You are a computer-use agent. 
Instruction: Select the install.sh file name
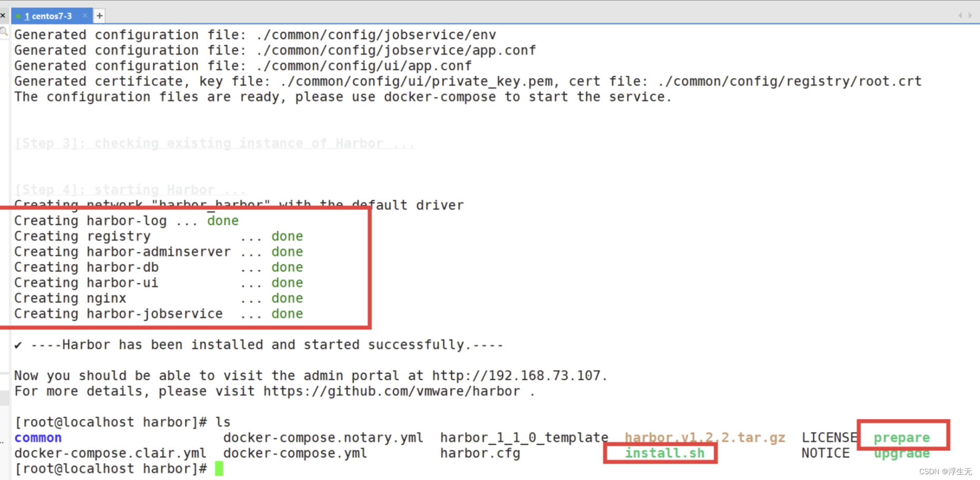(x=665, y=453)
